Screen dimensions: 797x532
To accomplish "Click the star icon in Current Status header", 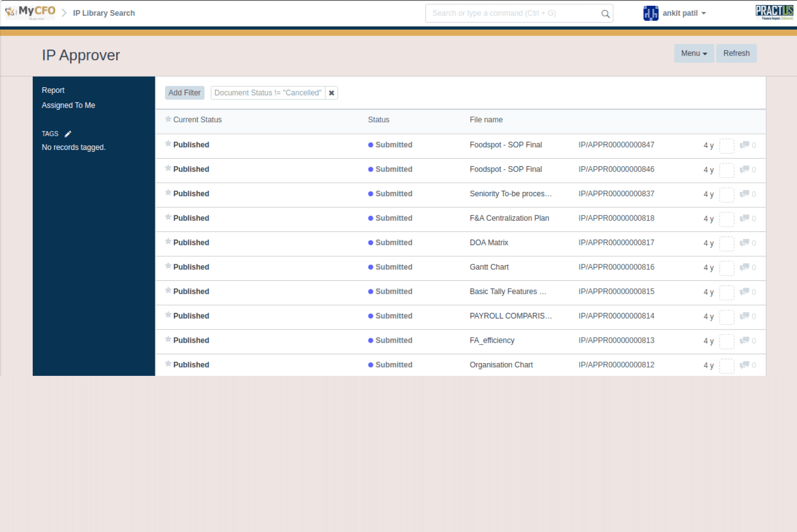I will (168, 119).
